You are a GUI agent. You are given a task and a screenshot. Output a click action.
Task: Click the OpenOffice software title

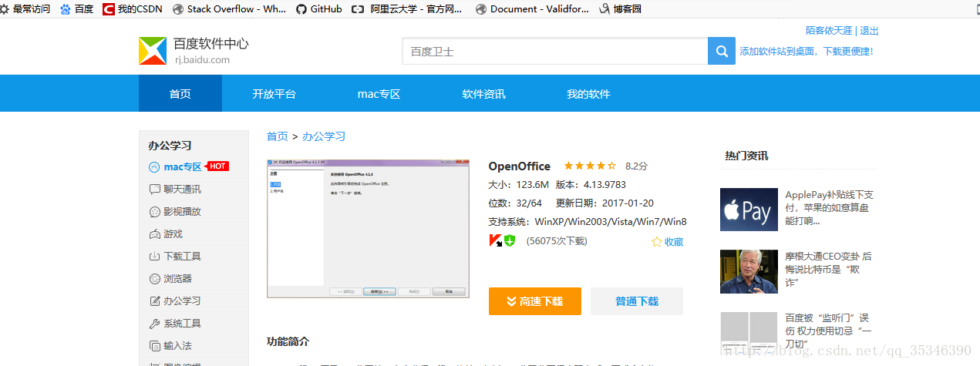520,166
